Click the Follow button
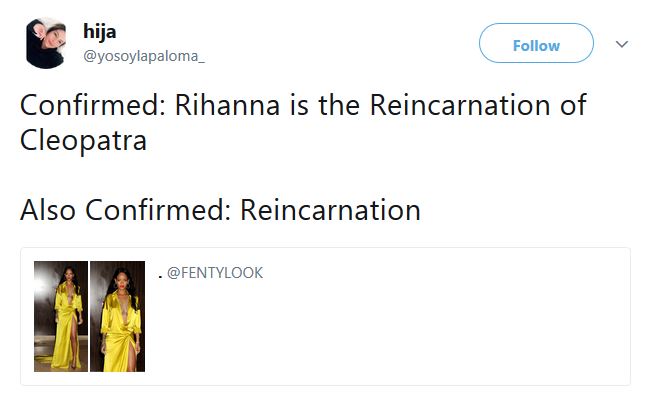Viewport: 649px width, 396px height. point(536,43)
